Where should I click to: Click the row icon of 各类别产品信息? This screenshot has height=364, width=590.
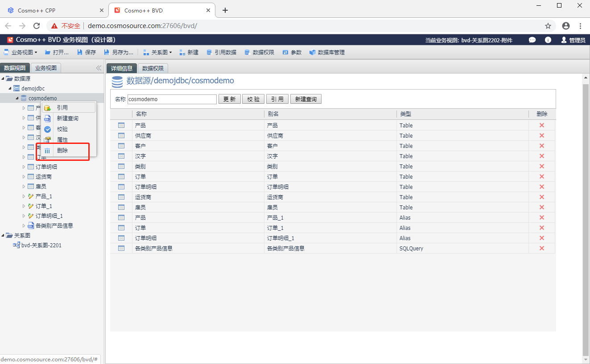point(121,248)
